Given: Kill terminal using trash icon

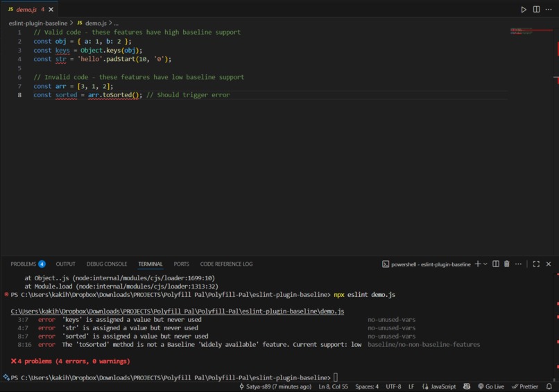Looking at the screenshot, I should pyautogui.click(x=506, y=264).
